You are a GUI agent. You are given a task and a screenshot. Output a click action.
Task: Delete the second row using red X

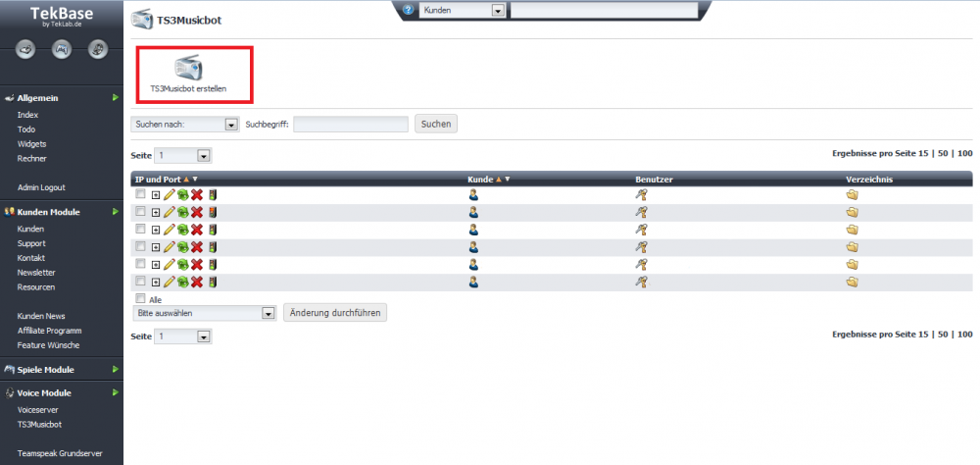click(x=197, y=212)
